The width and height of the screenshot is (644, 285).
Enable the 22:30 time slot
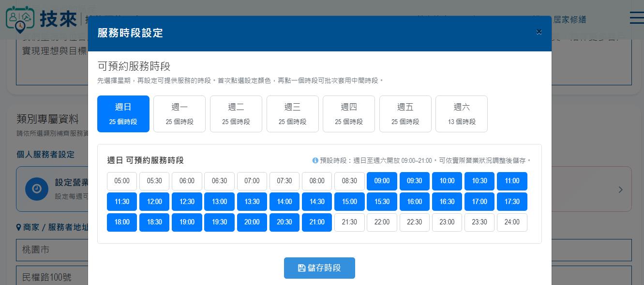tap(415, 222)
